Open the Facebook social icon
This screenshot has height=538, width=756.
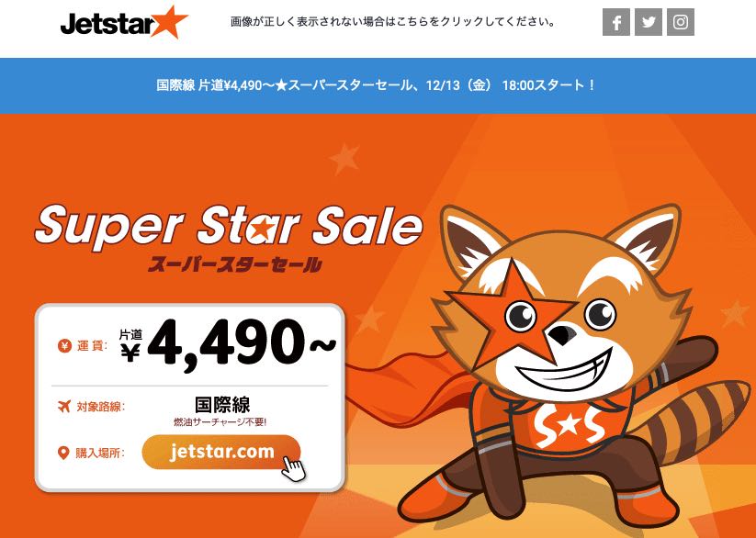(x=616, y=22)
